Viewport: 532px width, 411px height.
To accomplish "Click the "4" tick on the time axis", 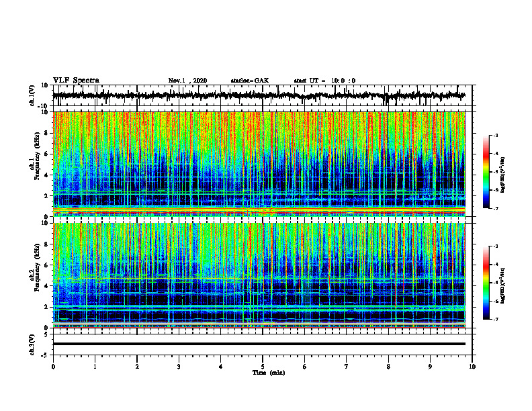I will [221, 367].
